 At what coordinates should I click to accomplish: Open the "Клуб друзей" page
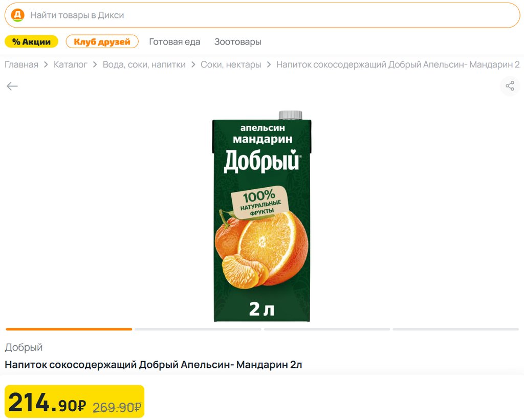(102, 41)
